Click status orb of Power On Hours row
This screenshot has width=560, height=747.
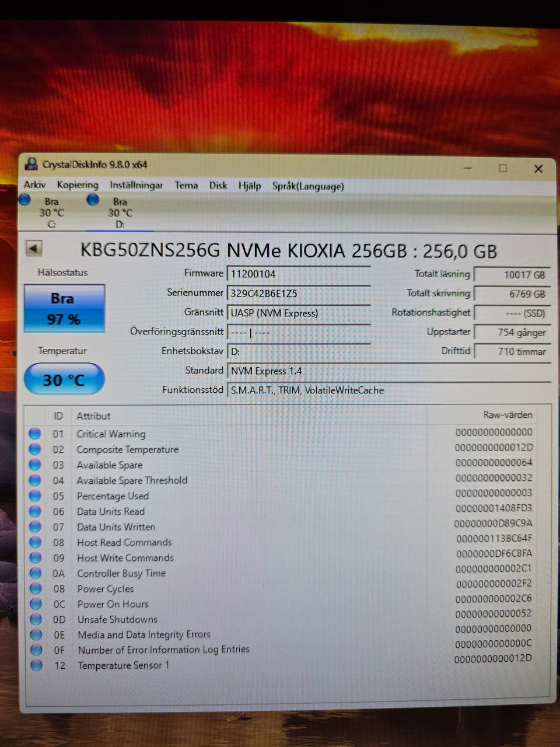click(x=36, y=604)
